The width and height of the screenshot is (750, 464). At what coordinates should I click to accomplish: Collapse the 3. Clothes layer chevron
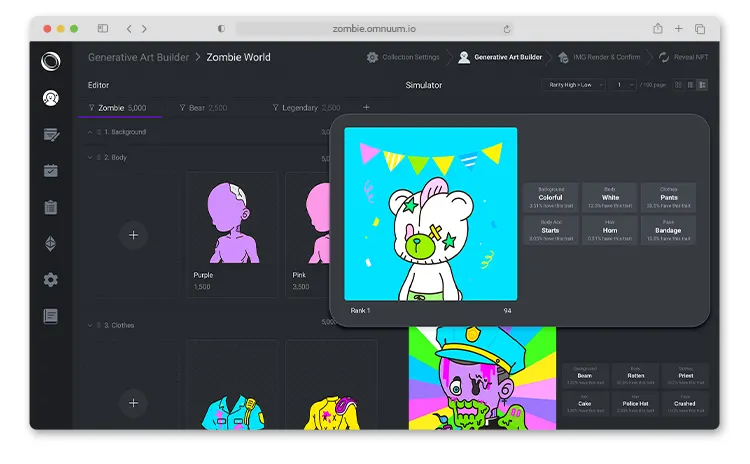90,325
